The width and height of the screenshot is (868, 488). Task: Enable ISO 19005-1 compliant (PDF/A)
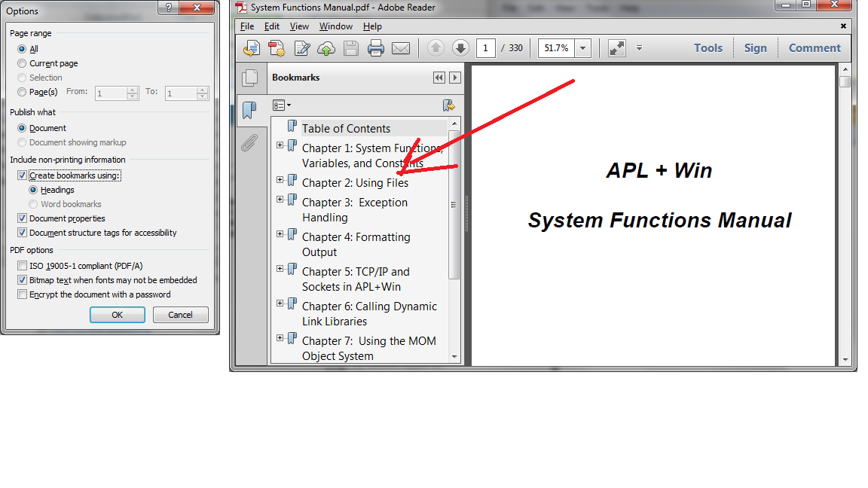tap(22, 266)
